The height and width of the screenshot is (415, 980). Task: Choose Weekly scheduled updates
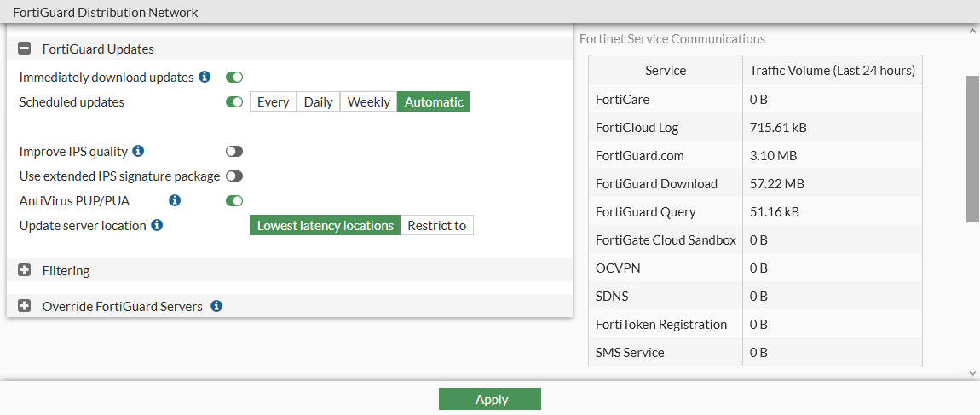pos(368,102)
